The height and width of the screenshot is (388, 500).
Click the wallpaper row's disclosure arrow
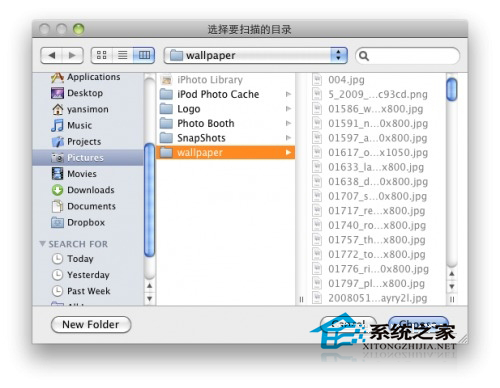click(288, 152)
